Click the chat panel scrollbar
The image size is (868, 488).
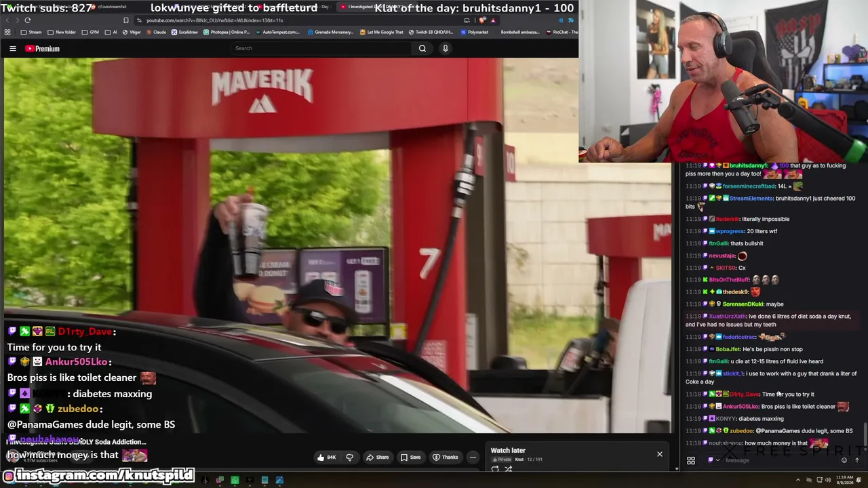(865, 434)
